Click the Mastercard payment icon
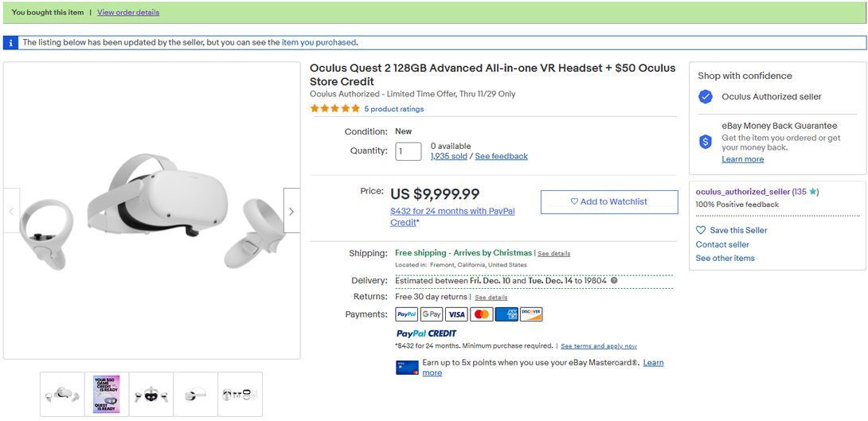This screenshot has width=868, height=421. (482, 314)
